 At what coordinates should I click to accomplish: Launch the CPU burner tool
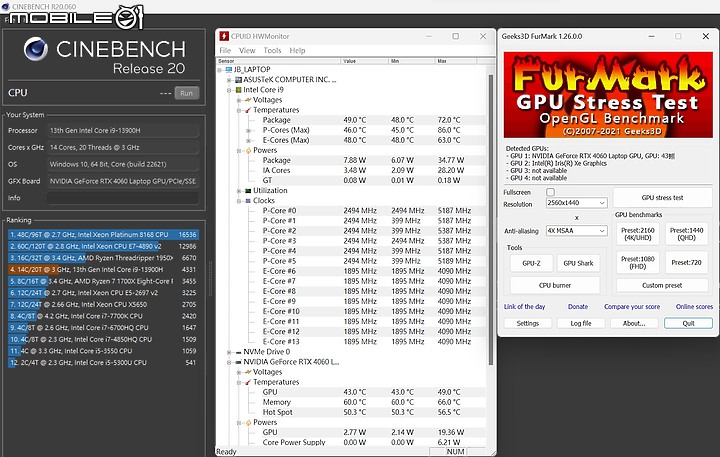tap(555, 285)
